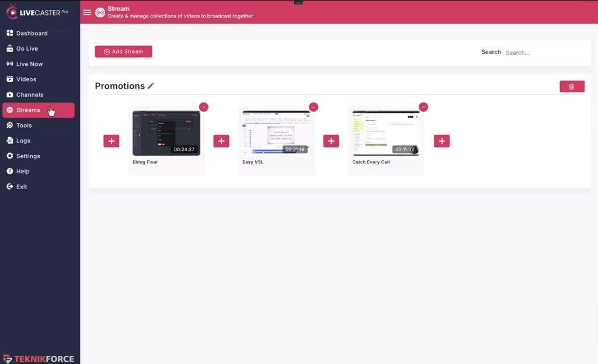Open Dashboard from the sidebar
Image resolution: width=598 pixels, height=364 pixels.
tap(32, 33)
